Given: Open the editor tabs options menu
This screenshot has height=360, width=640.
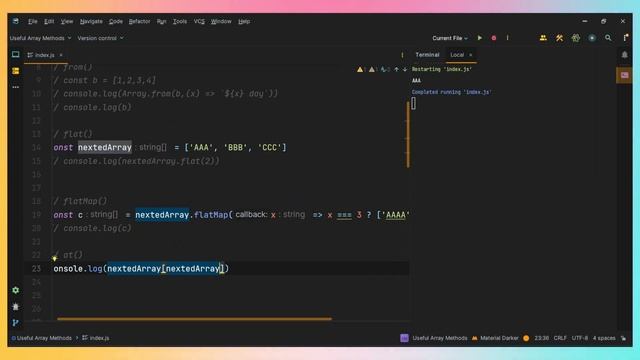Looking at the screenshot, I should pos(402,55).
